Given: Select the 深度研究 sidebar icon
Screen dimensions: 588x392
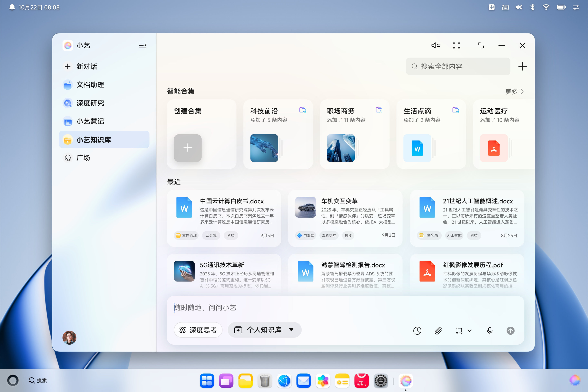Looking at the screenshot, I should click(x=67, y=103).
